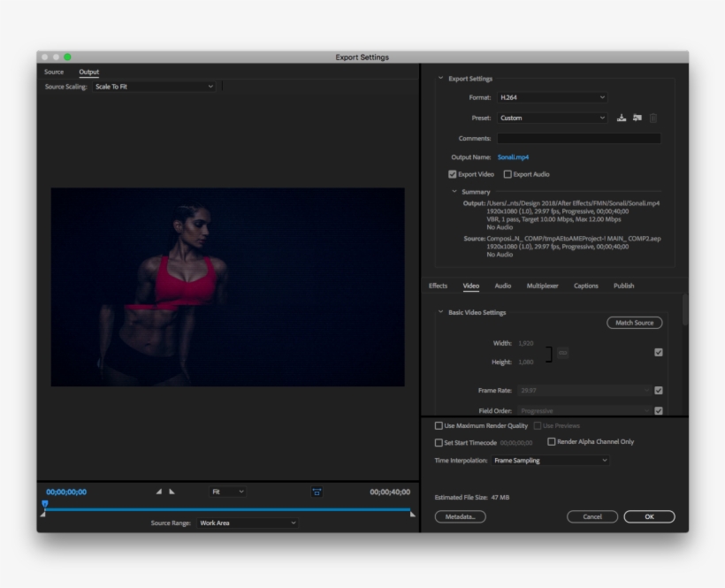Enable the Export Audio checkbox
The height and width of the screenshot is (588, 725).
[x=507, y=174]
